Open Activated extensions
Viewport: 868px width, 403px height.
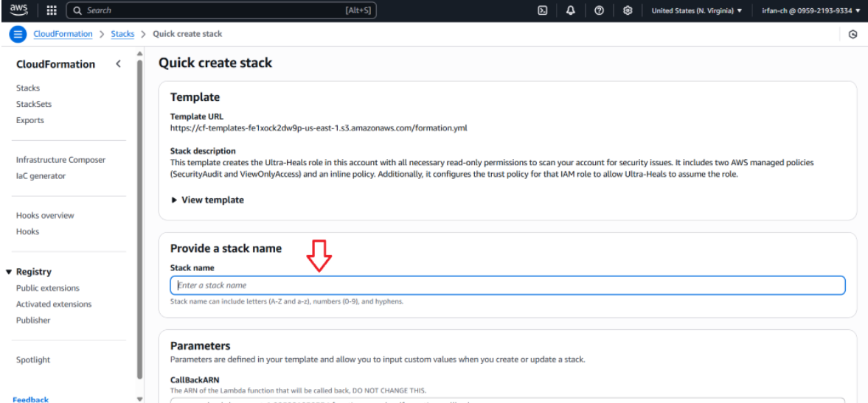click(x=54, y=304)
